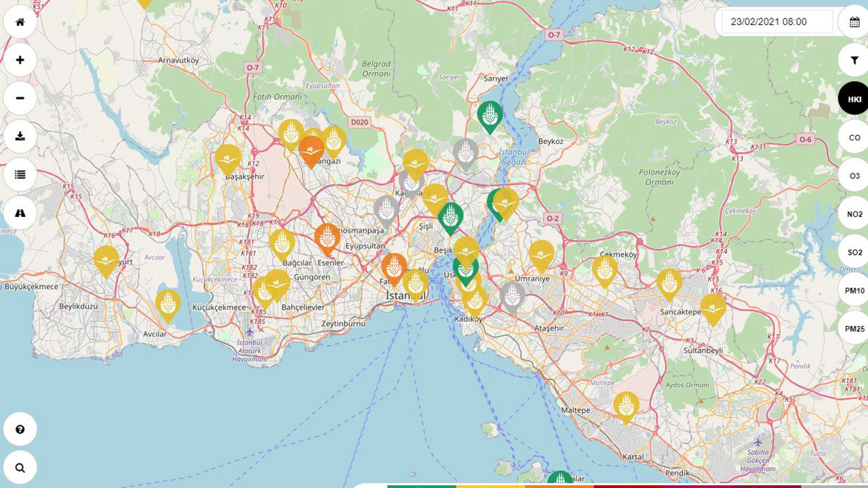Select the SO2 pollutant layer
This screenshot has width=868, height=488.
[x=854, y=252]
